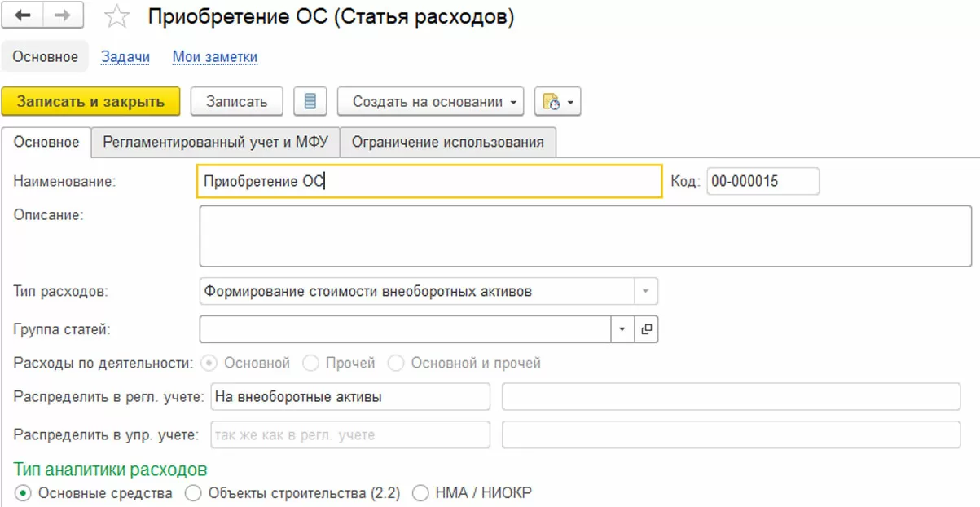
Task: Choose Объекты строительства (2.2) radio
Action: 193,493
